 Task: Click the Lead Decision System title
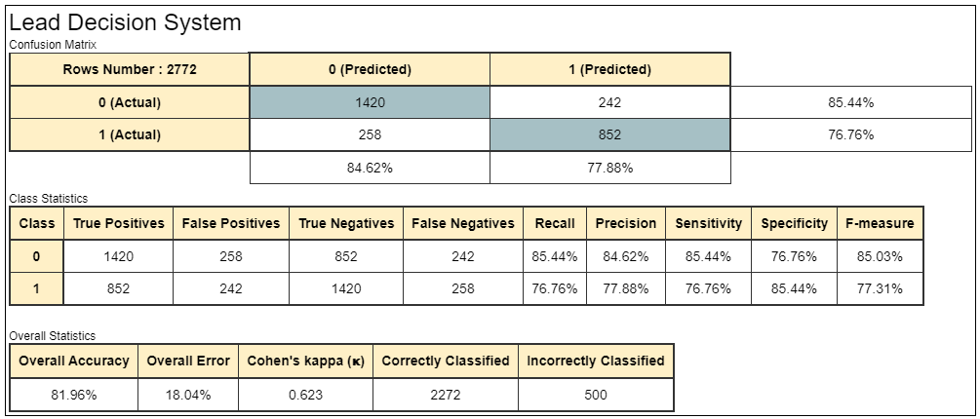tap(125, 22)
